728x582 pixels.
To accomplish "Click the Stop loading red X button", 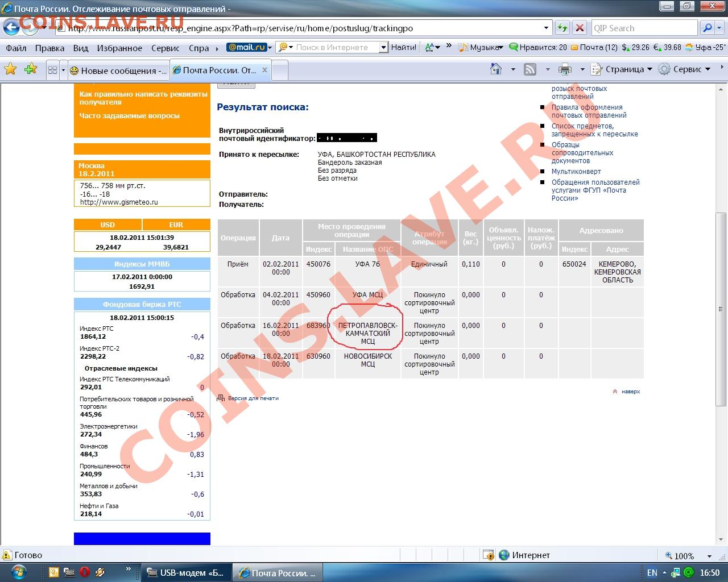I will 579,28.
